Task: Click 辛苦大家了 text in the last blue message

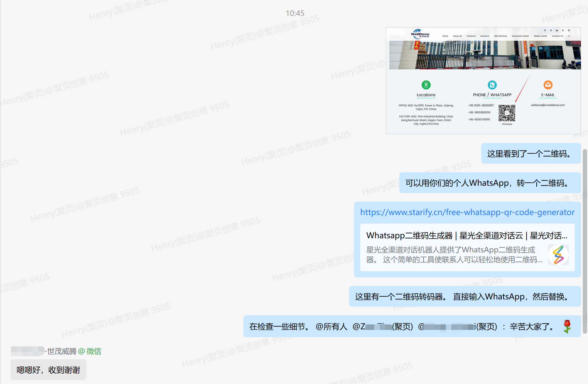Action: pyautogui.click(x=532, y=327)
